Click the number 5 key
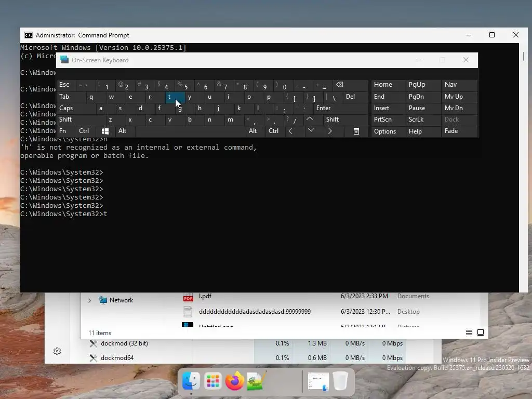532x399 pixels. pos(184,85)
